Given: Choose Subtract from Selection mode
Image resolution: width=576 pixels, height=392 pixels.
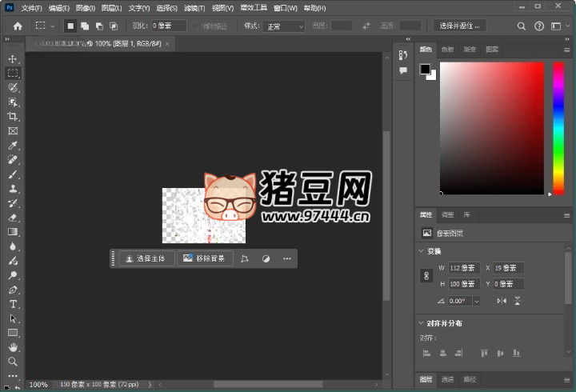Looking at the screenshot, I should click(99, 26).
